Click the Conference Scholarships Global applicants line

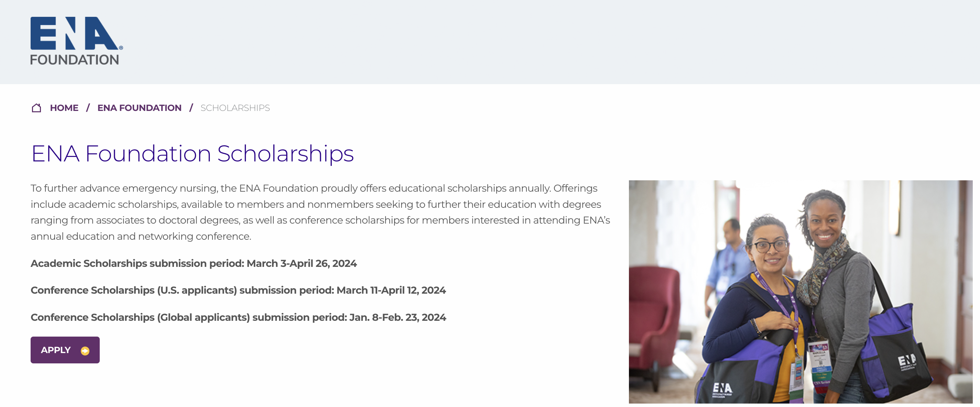239,317
